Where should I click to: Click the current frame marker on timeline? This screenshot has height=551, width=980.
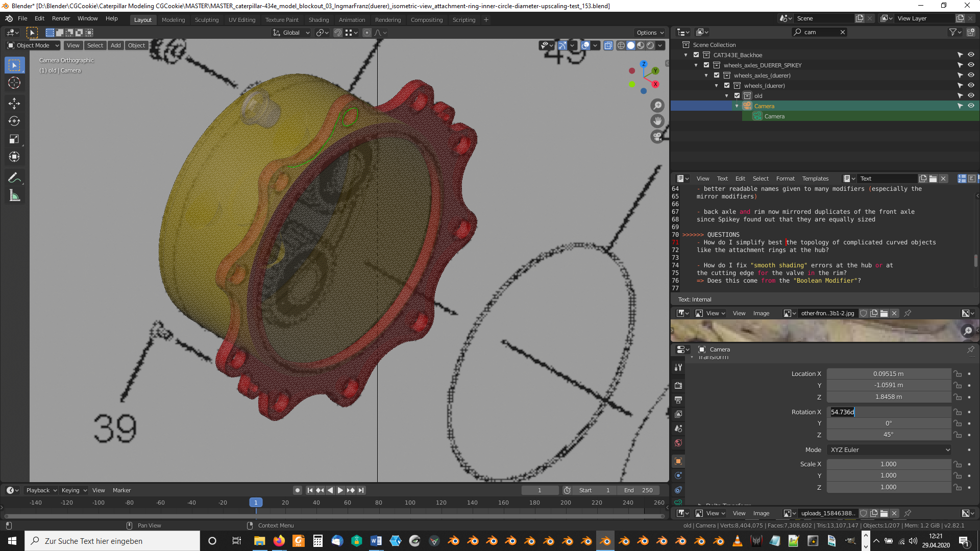click(x=256, y=503)
